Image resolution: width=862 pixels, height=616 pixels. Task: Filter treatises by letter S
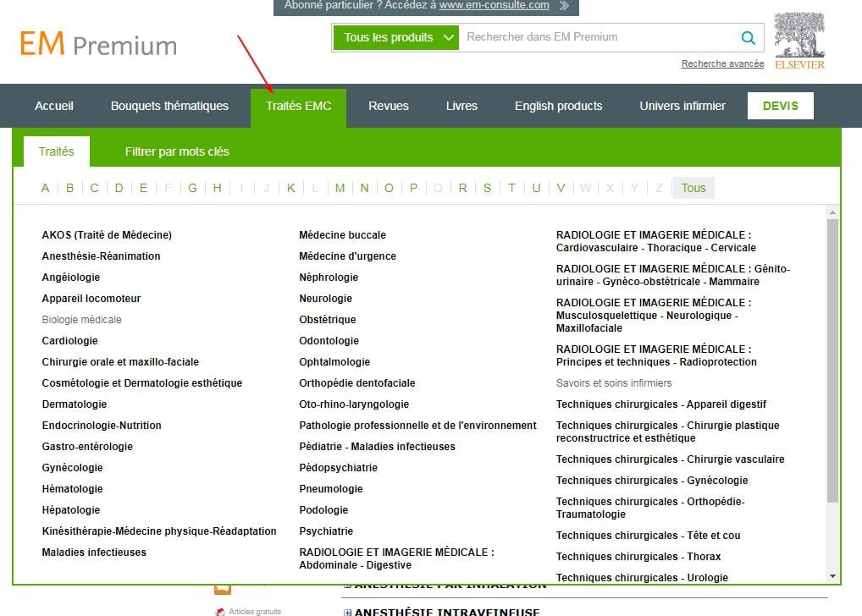click(487, 188)
